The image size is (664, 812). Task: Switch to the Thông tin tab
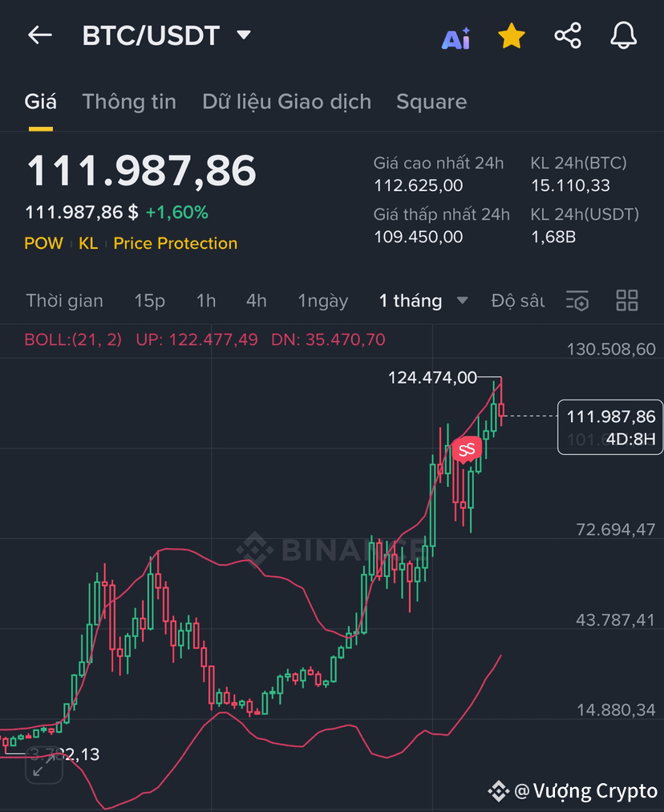(129, 101)
